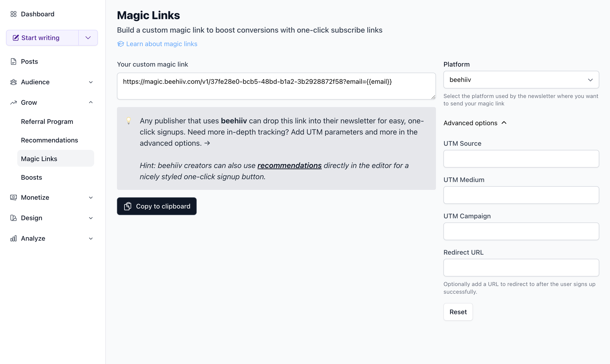Click the Dashboard grid icon

(13, 14)
